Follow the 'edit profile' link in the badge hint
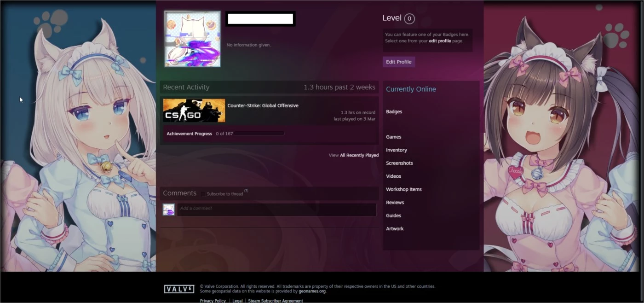 [440, 41]
